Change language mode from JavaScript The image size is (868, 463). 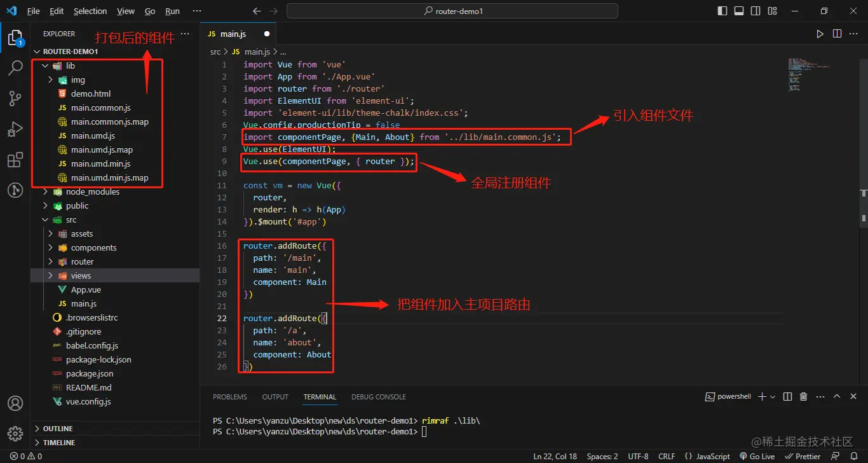(x=713, y=456)
